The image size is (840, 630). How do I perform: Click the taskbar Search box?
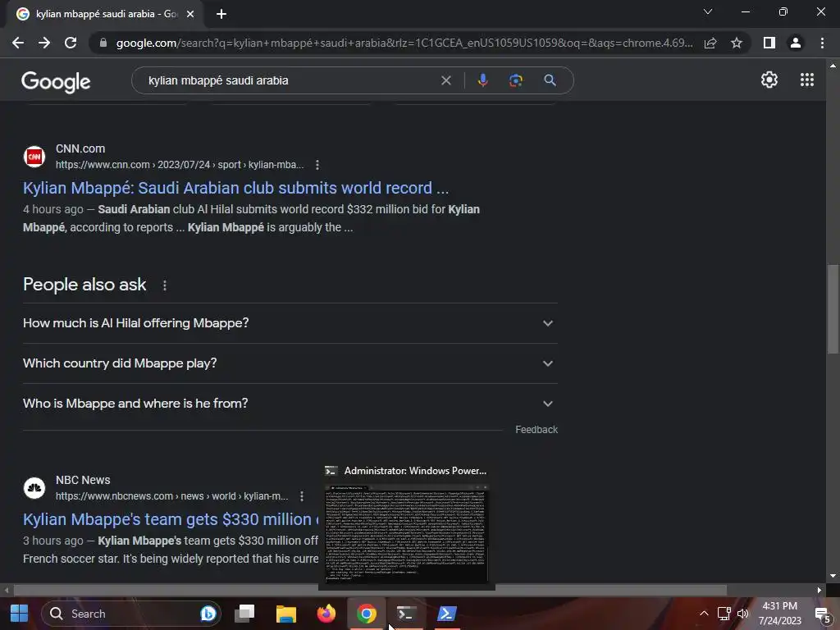[130, 614]
